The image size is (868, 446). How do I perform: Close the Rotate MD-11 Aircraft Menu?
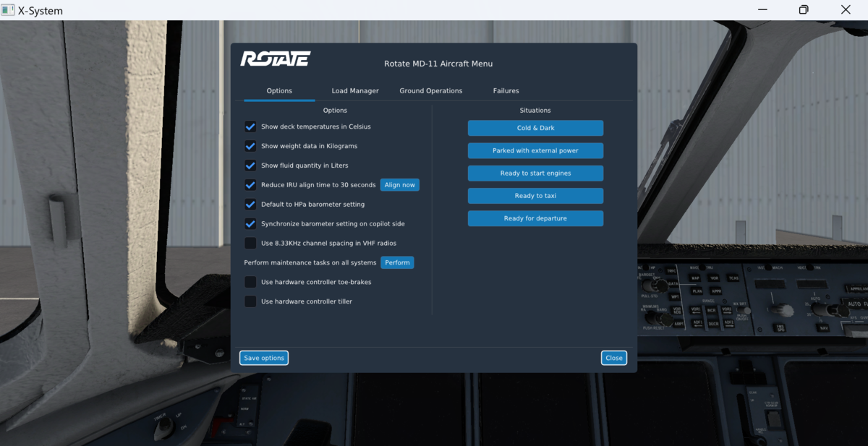[614, 358]
